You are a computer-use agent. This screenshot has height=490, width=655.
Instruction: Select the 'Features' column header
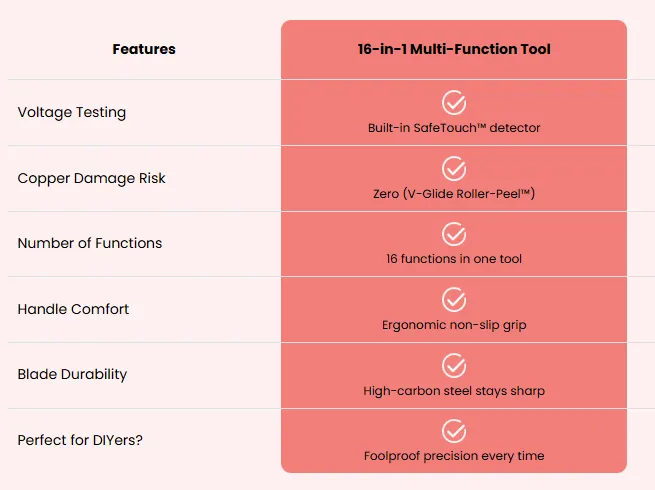pos(144,49)
